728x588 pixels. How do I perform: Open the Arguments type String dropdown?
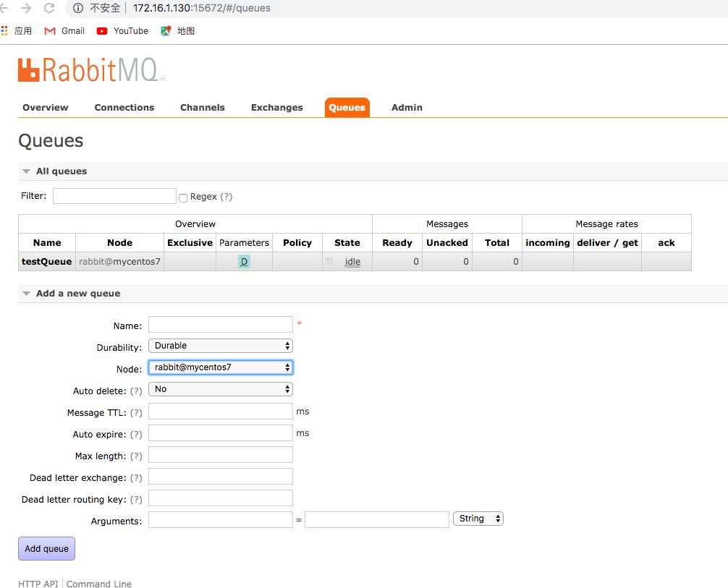478,519
